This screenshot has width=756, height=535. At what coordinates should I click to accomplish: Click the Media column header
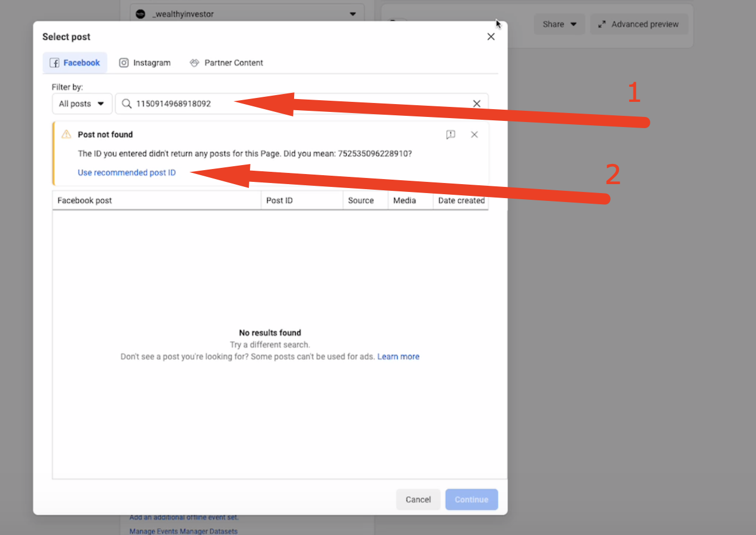tap(410, 200)
